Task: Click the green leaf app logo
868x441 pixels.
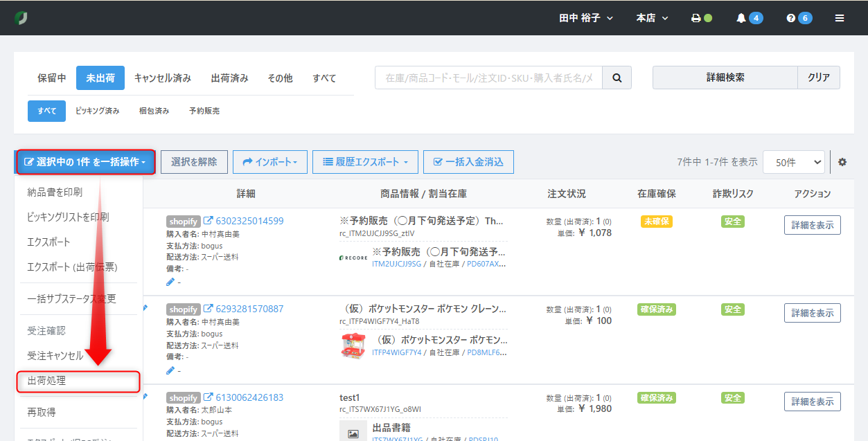Action: pos(21,18)
